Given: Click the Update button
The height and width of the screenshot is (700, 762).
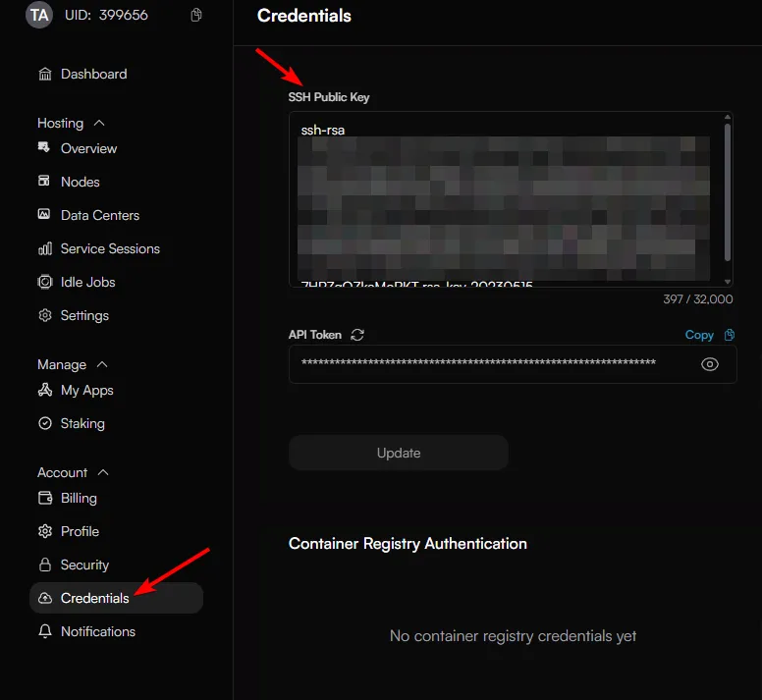Looking at the screenshot, I should point(399,453).
